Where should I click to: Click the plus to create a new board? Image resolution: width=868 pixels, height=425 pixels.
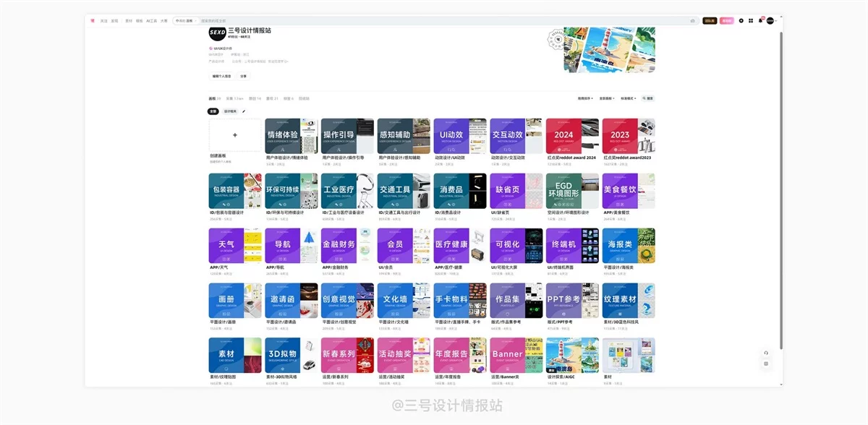pyautogui.click(x=235, y=135)
